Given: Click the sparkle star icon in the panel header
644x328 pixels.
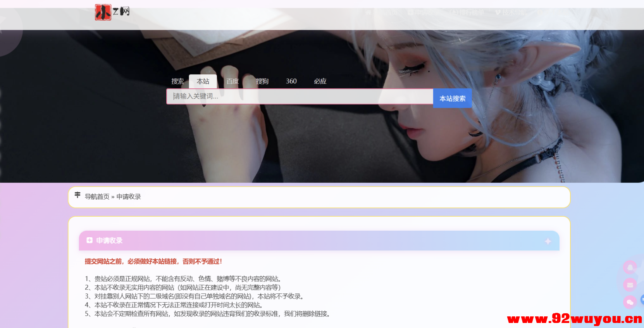Looking at the screenshot, I should point(548,241).
